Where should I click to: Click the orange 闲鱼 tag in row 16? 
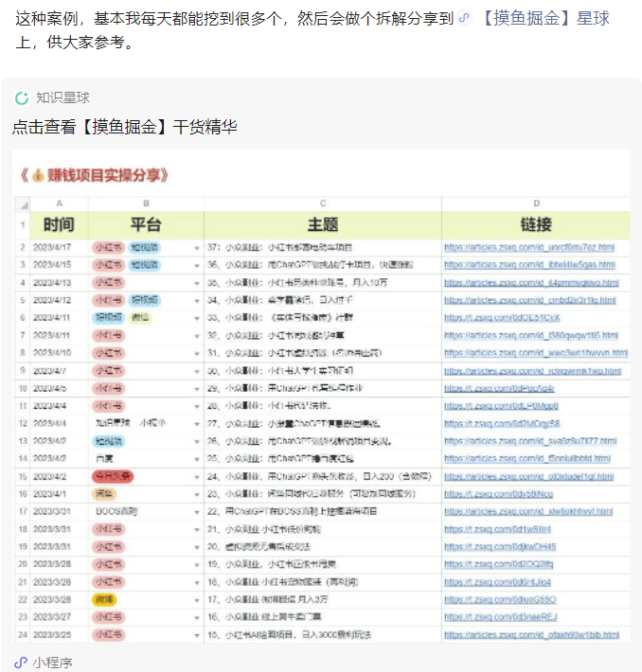104,494
